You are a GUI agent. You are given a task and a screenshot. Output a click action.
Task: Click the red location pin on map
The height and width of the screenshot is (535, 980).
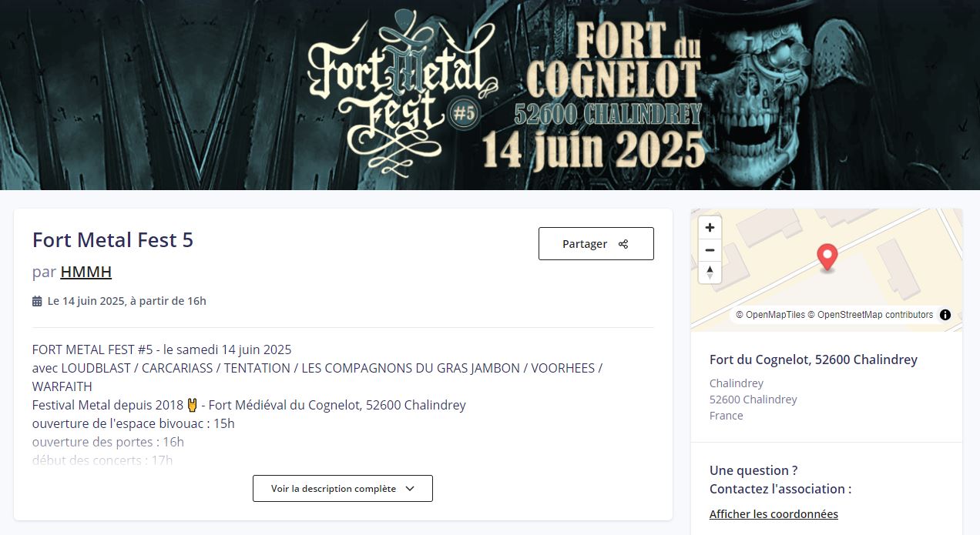coord(827,258)
